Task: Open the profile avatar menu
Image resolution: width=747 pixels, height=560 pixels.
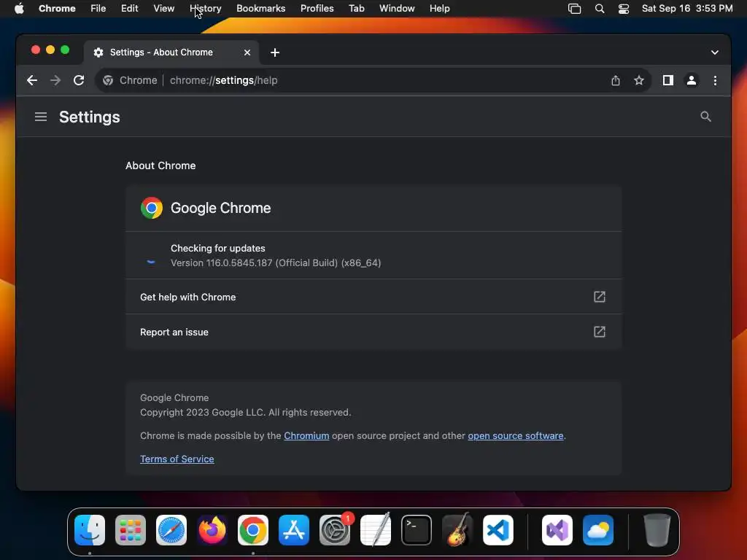Action: (692, 80)
